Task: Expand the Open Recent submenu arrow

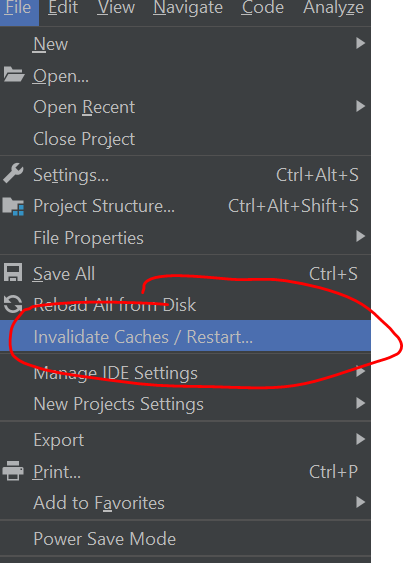Action: (x=360, y=106)
